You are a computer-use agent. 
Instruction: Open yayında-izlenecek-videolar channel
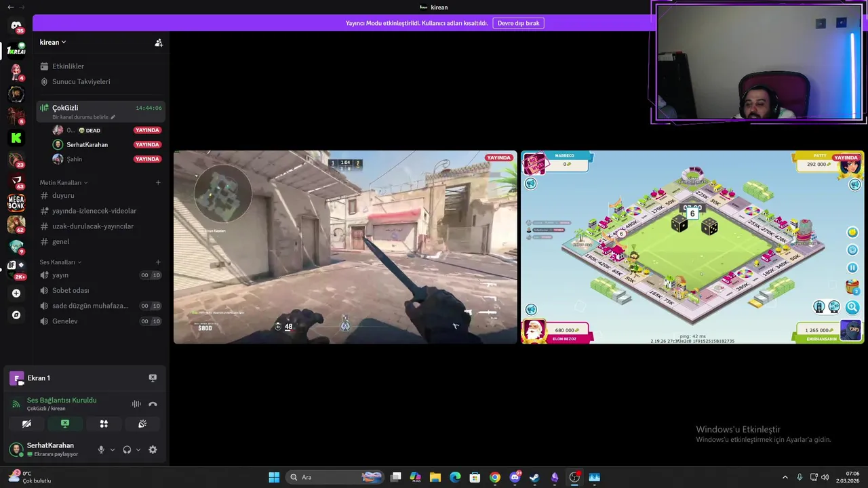pos(100,211)
